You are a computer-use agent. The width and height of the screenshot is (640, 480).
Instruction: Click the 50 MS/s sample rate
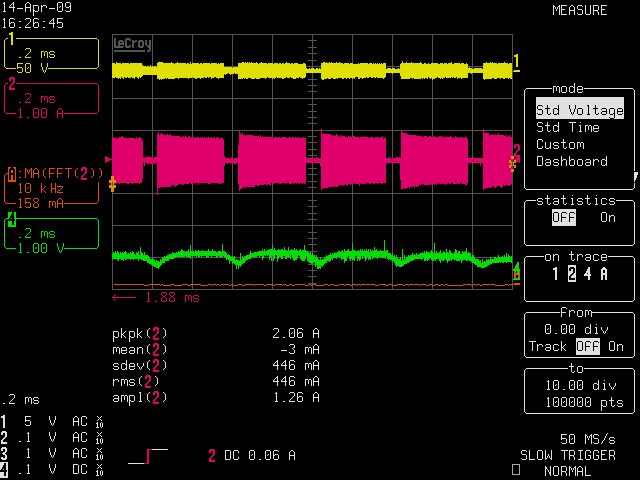[588, 439]
